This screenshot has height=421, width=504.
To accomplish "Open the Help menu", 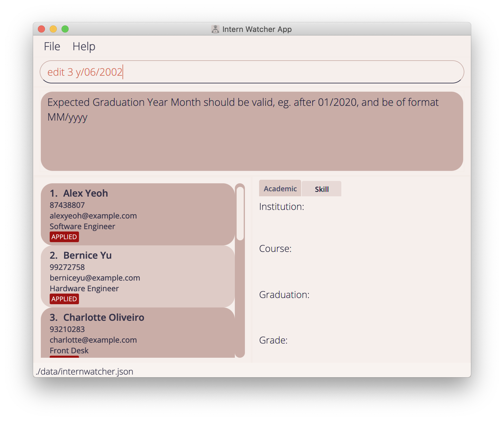I will tap(84, 46).
